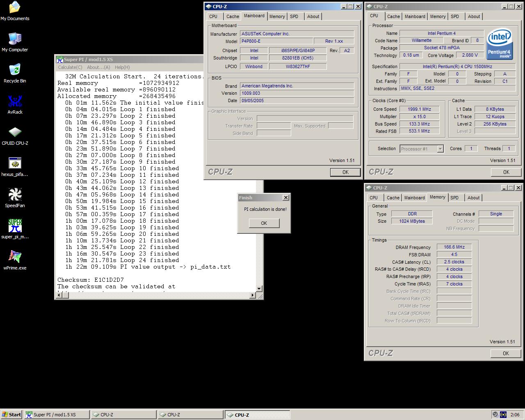525x420 pixels.
Task: Click the Southbridge 82801EB (ICH5) field
Action: click(x=298, y=58)
